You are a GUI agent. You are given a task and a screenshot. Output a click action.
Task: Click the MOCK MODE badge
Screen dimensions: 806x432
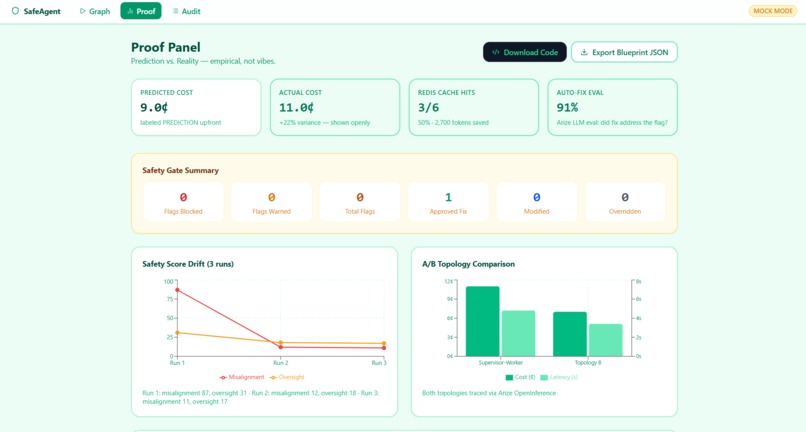pyautogui.click(x=773, y=11)
